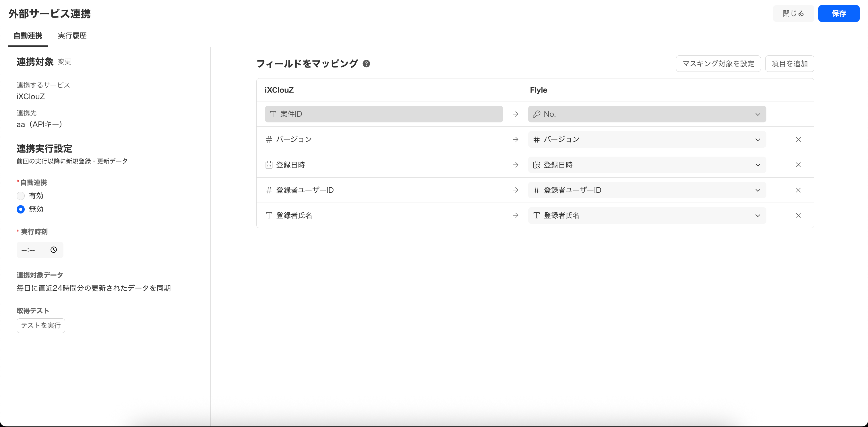The image size is (868, 427).
Task: Click the key icon in No. field
Action: (x=536, y=114)
